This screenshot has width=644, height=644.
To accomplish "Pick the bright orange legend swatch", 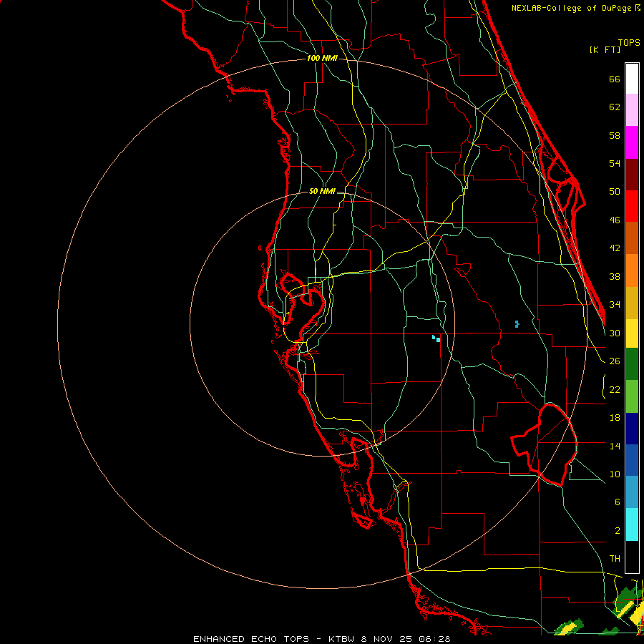I will pos(632,270).
